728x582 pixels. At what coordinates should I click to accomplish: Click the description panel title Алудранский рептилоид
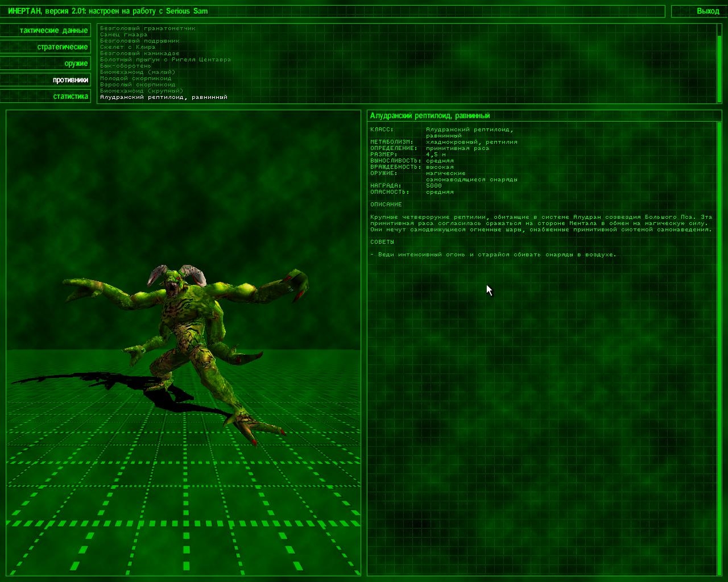click(430, 115)
